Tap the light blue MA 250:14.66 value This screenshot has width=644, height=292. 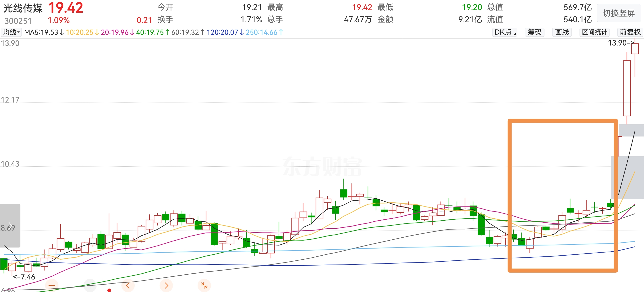265,32
